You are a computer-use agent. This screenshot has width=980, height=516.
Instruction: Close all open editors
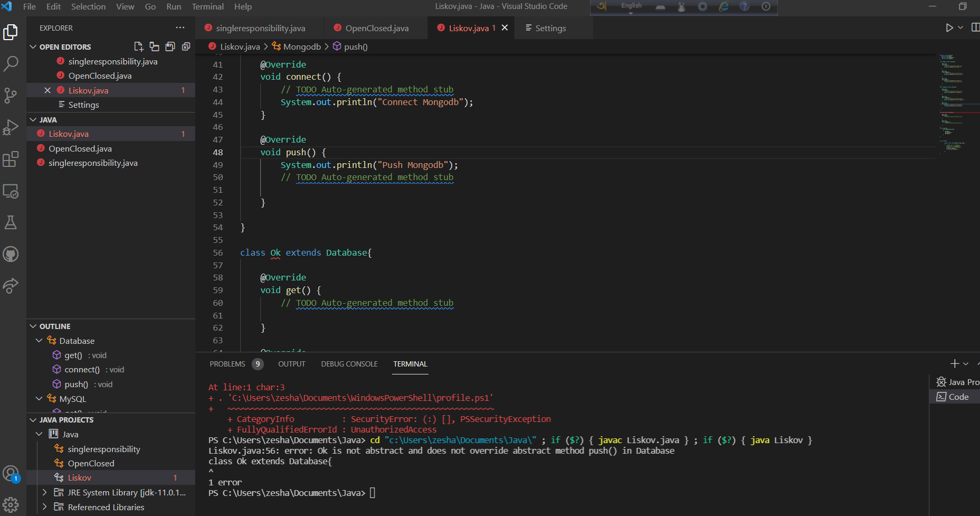(x=186, y=46)
